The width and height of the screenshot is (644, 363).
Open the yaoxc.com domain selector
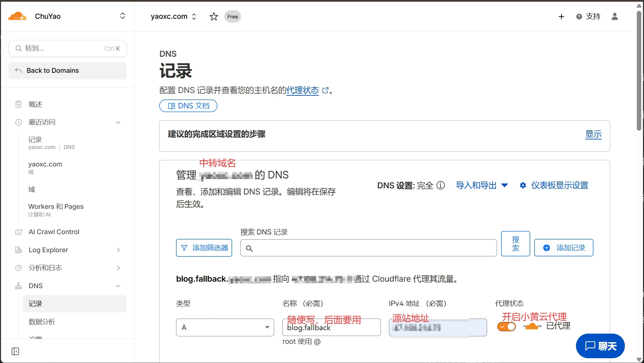click(x=174, y=16)
